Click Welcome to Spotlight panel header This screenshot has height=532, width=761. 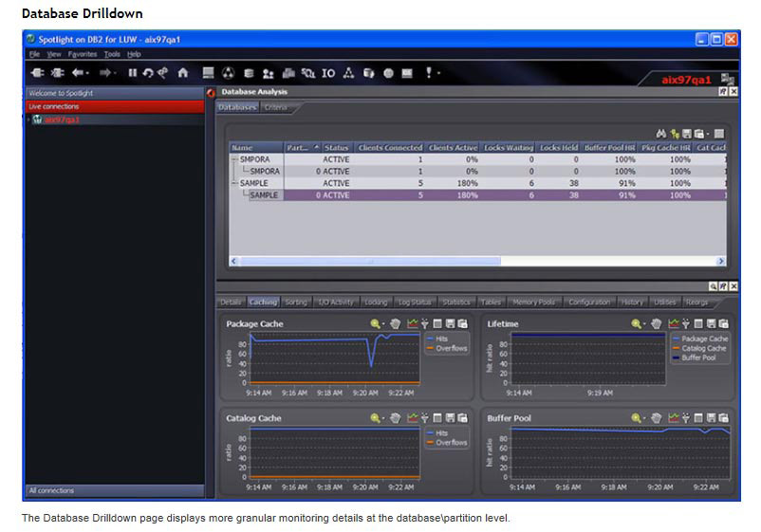click(115, 93)
